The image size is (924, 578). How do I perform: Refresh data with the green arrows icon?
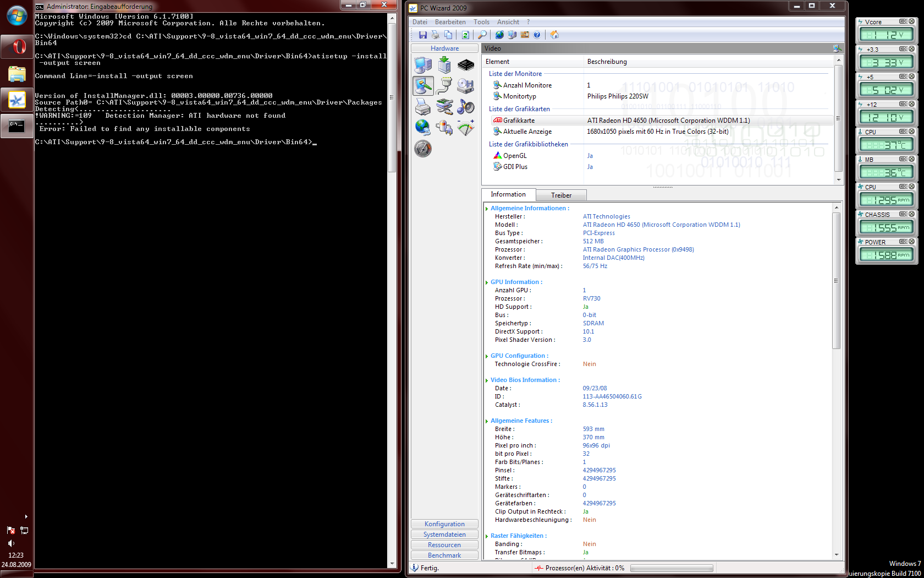pos(465,35)
